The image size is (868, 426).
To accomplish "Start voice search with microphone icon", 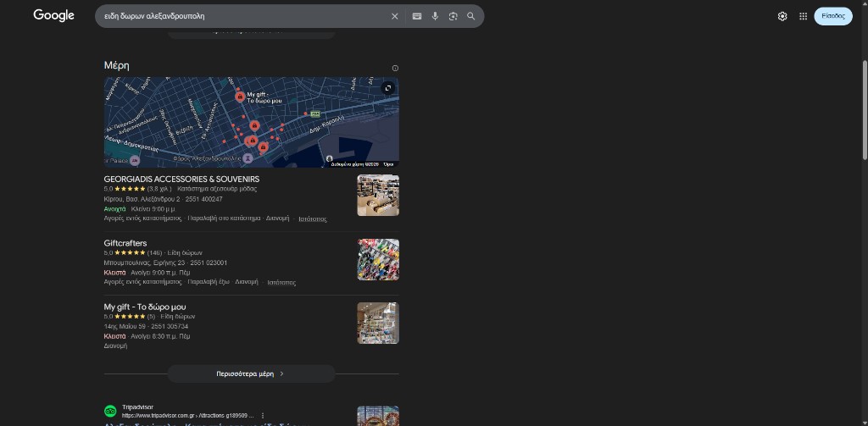I will (435, 16).
